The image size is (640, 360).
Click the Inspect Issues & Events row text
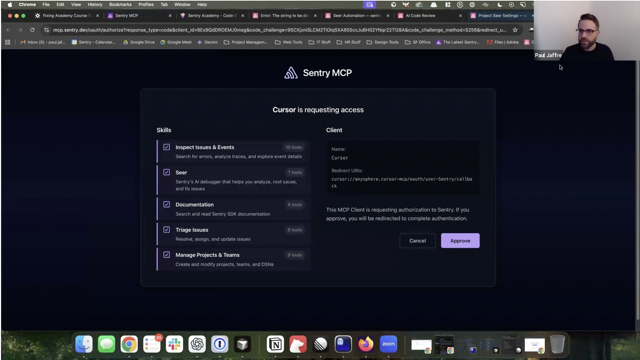[x=205, y=147]
